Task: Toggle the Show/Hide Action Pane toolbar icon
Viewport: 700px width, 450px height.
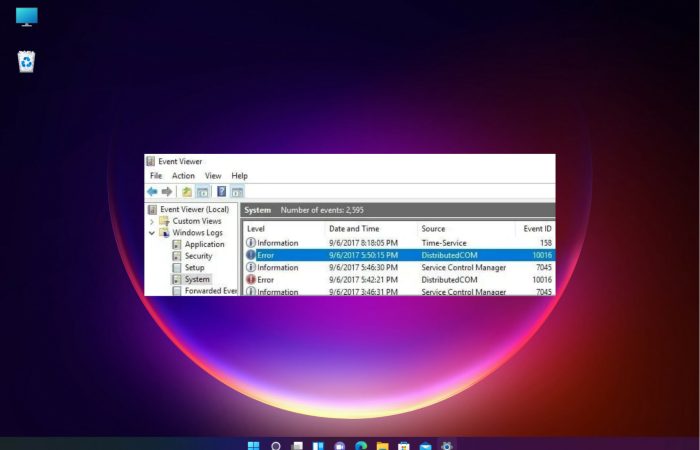Action: click(x=237, y=192)
